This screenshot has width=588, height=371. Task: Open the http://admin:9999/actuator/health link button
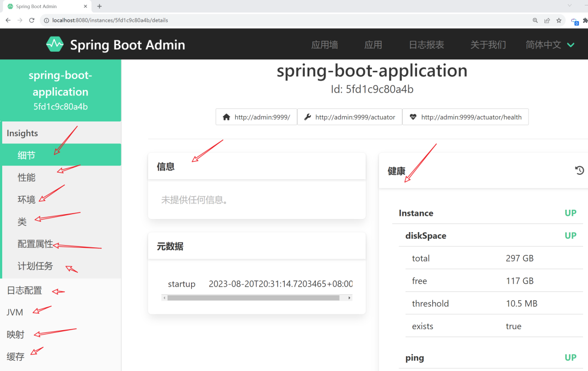465,117
